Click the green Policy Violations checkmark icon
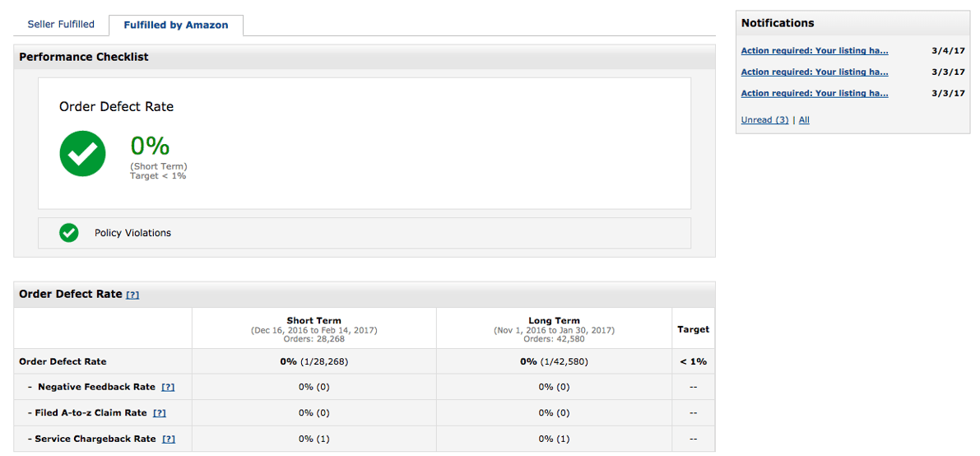Screen dimensions: 980x456 point(69,233)
